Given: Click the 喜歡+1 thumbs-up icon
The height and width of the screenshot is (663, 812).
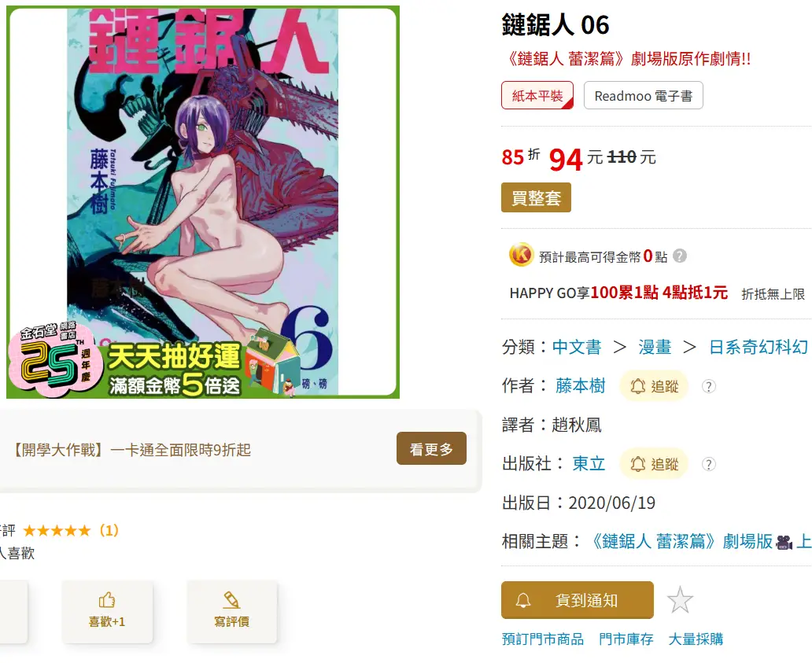Looking at the screenshot, I should pyautogui.click(x=107, y=600).
